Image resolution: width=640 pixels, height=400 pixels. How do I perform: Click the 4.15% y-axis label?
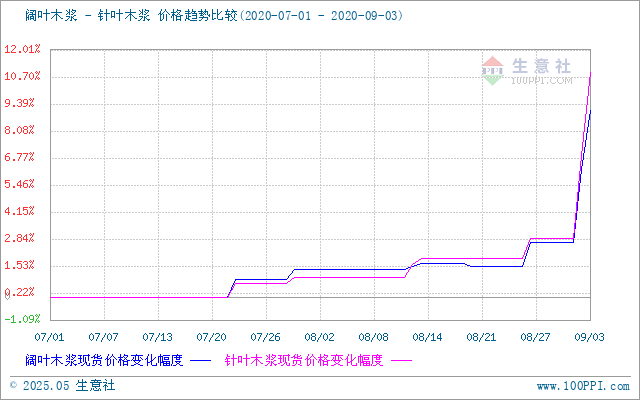point(19,211)
